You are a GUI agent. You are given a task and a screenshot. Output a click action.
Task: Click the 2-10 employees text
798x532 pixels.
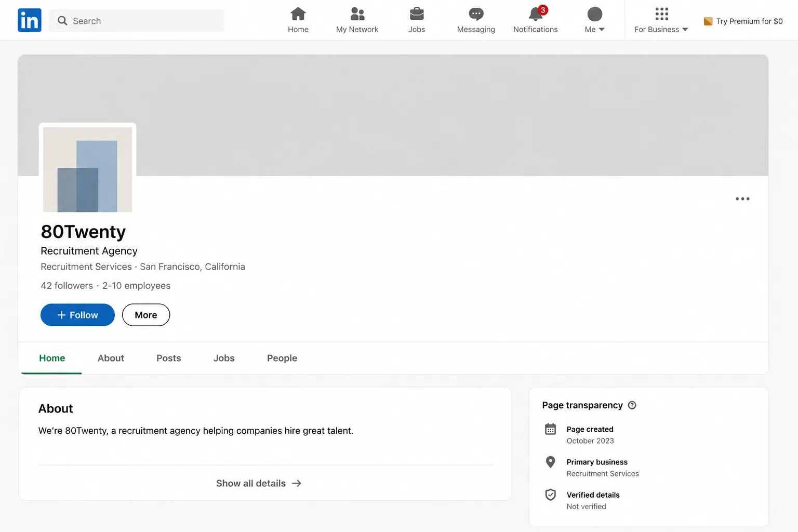[x=136, y=286]
